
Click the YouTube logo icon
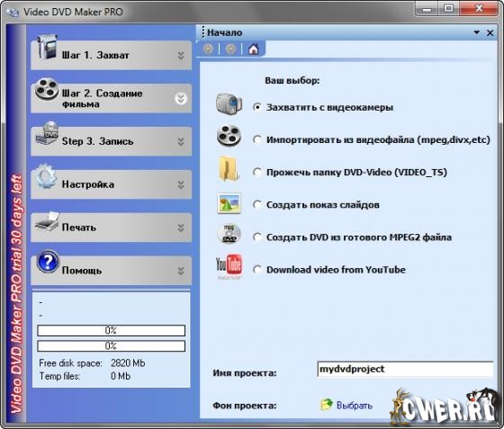coord(229,266)
